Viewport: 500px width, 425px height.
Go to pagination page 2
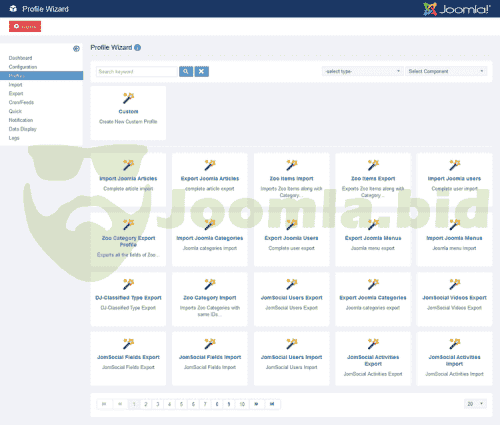click(x=146, y=404)
